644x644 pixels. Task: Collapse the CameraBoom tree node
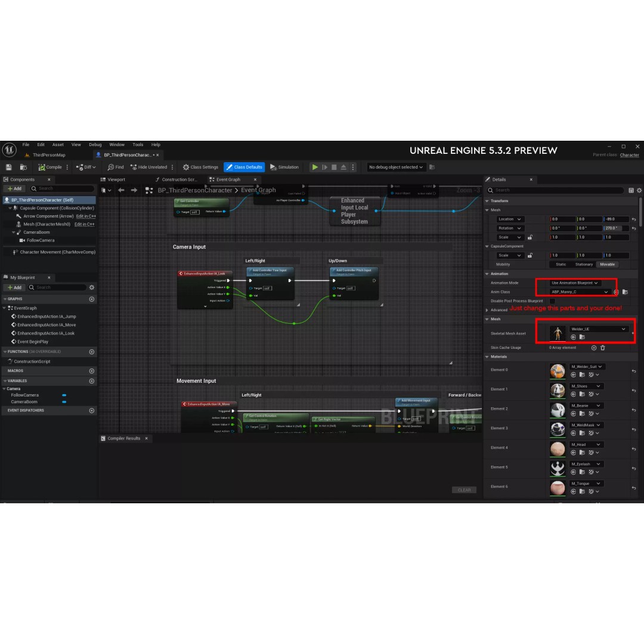[14, 233]
